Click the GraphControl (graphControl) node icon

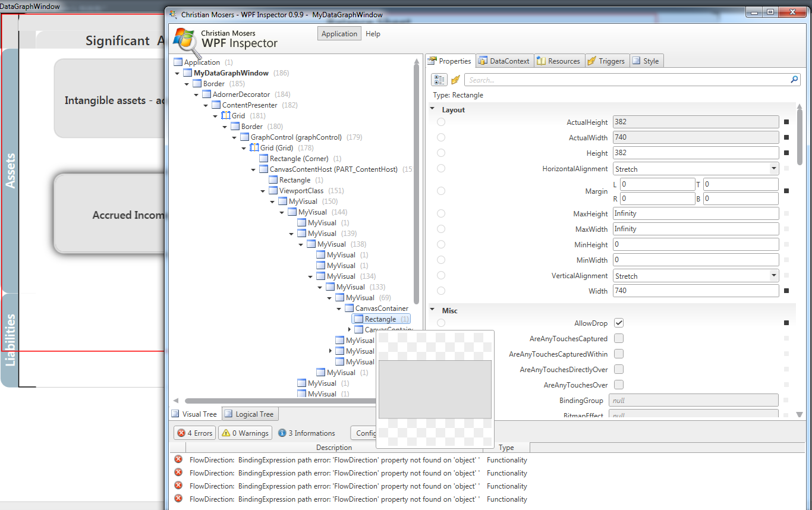tap(244, 137)
